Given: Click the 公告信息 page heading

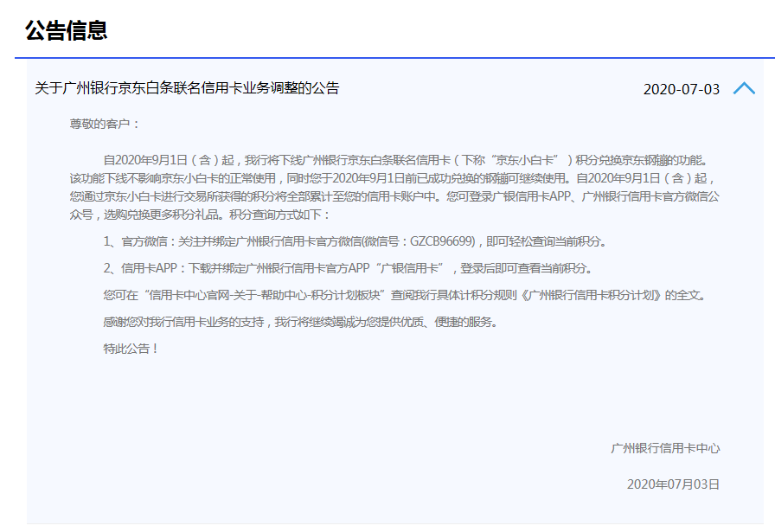Looking at the screenshot, I should 67,30.
